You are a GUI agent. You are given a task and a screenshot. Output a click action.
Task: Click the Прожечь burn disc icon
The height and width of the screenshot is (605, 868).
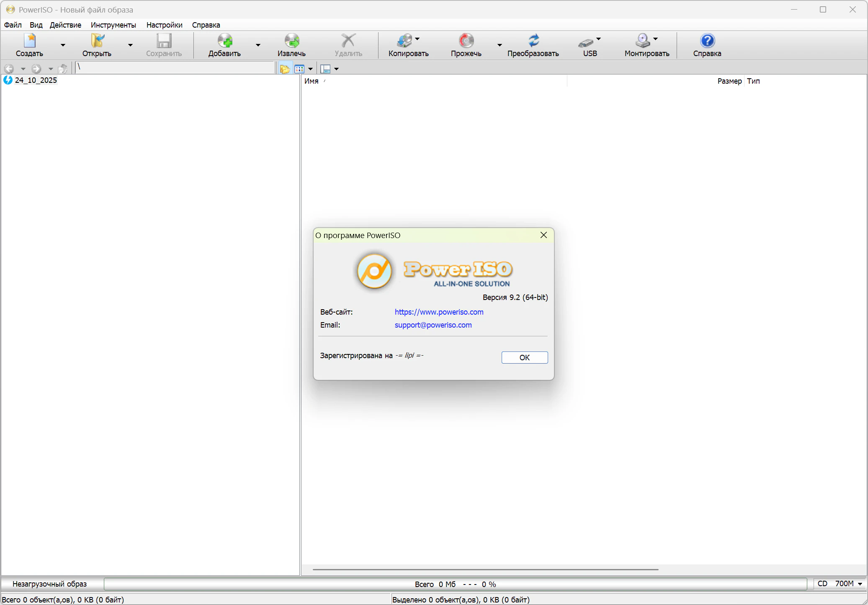coord(466,41)
